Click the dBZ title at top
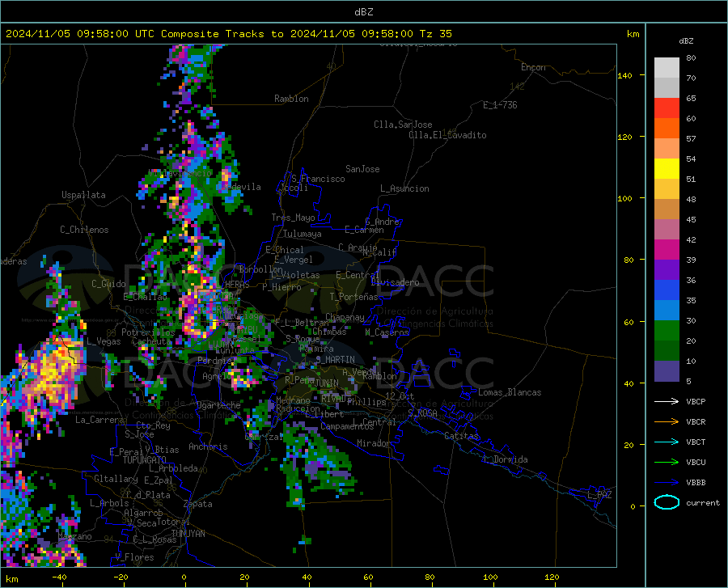 (x=363, y=12)
